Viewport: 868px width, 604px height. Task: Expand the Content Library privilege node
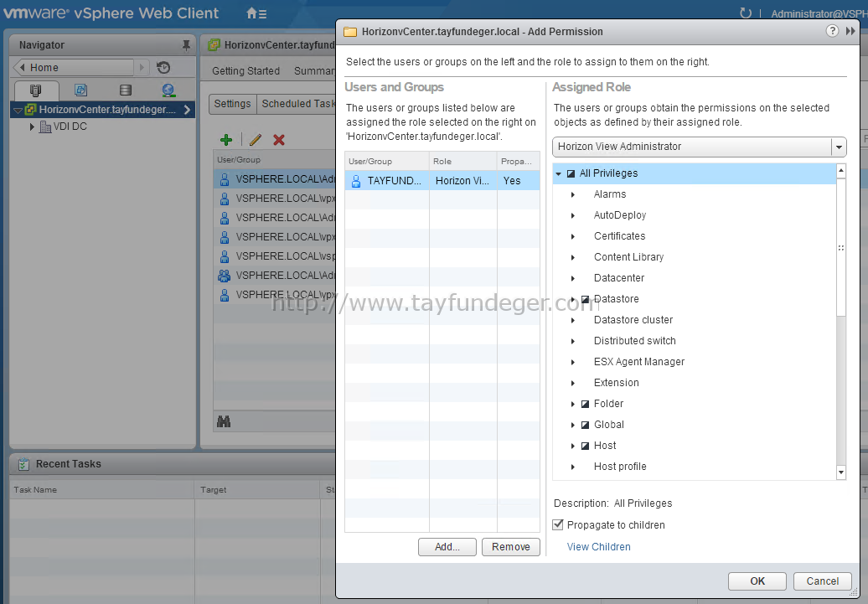click(x=573, y=257)
